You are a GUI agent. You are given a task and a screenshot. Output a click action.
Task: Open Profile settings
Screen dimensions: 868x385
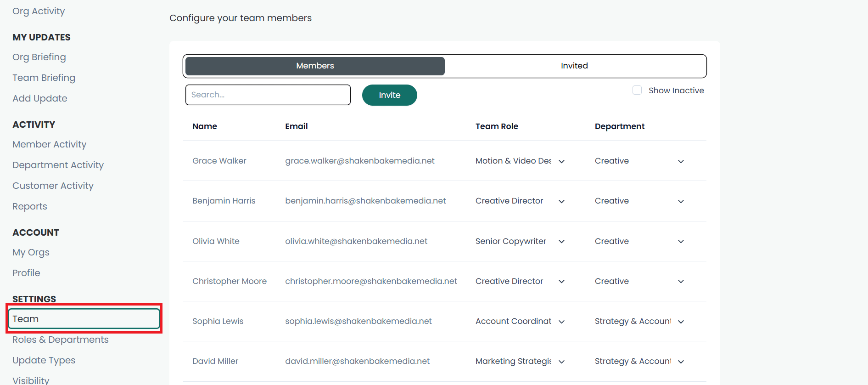[26, 273]
